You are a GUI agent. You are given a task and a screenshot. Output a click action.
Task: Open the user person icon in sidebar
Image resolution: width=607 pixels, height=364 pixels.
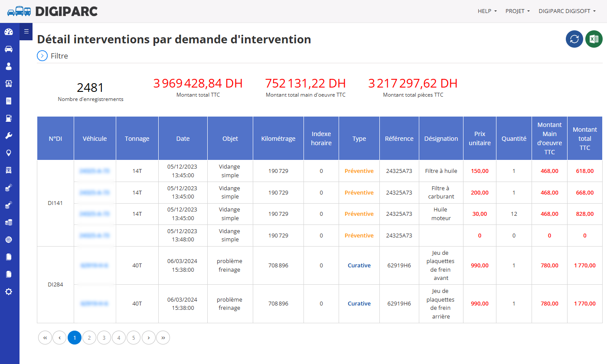click(9, 66)
